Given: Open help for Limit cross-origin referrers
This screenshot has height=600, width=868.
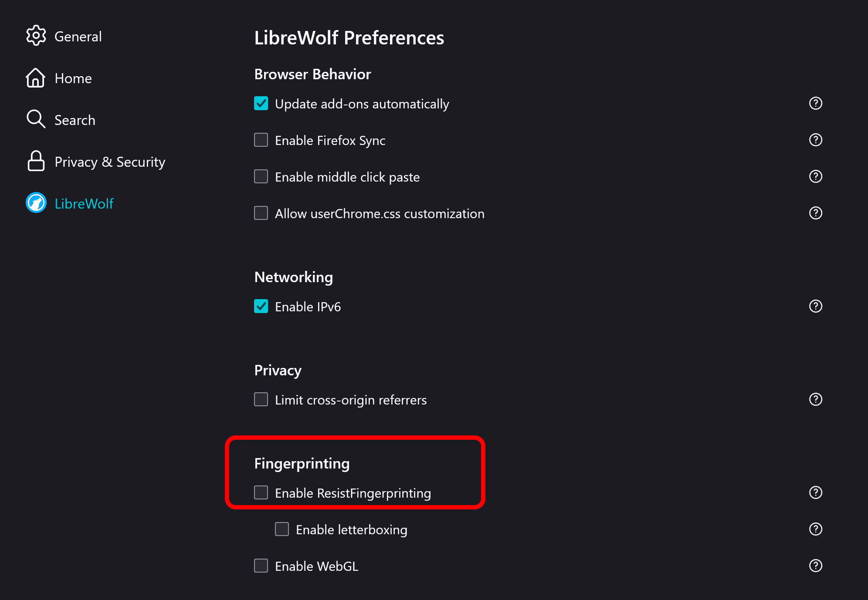Looking at the screenshot, I should tap(815, 399).
